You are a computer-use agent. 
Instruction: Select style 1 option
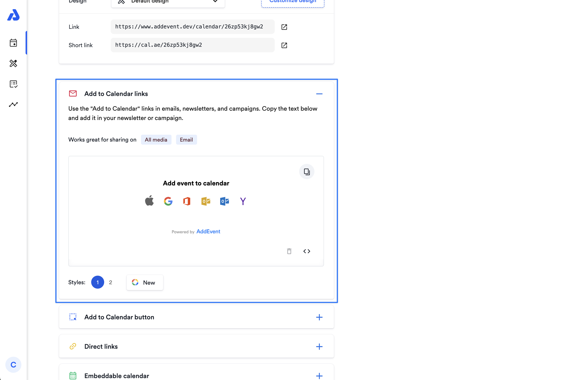coord(97,282)
